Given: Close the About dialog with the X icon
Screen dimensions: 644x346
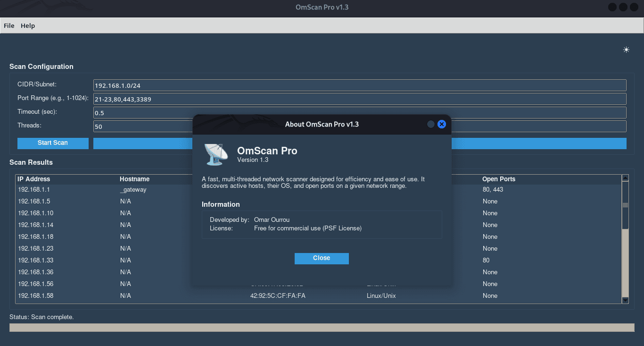Looking at the screenshot, I should tap(442, 124).
